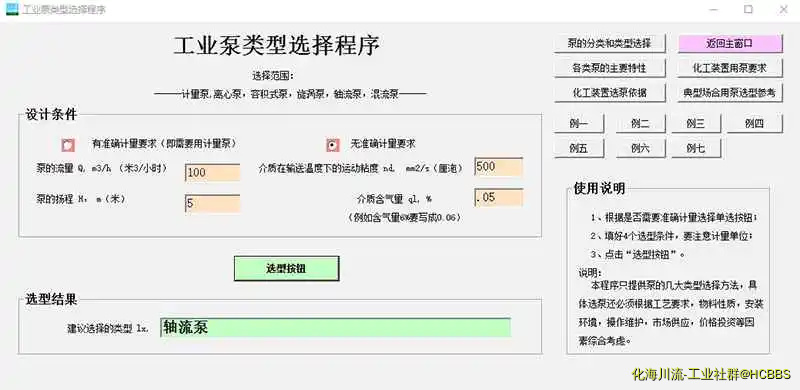The height and width of the screenshot is (390, 800).
Task: Click the 使用说明 group label
Action: pyautogui.click(x=599, y=188)
